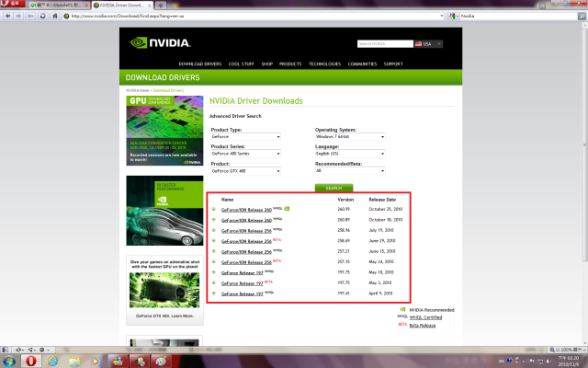This screenshot has width=588, height=368.
Task: Open SHOP in the nav bar
Action: 267,64
